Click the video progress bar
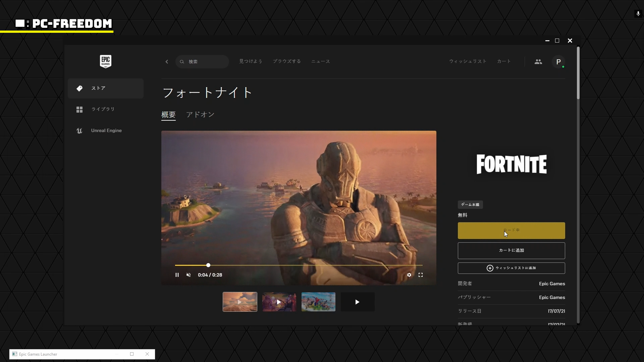644x362 pixels. tap(299, 265)
